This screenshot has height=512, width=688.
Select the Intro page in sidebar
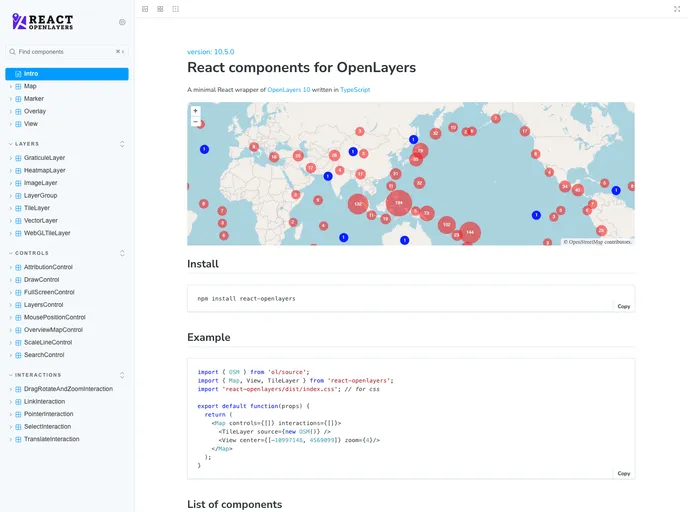(67, 74)
